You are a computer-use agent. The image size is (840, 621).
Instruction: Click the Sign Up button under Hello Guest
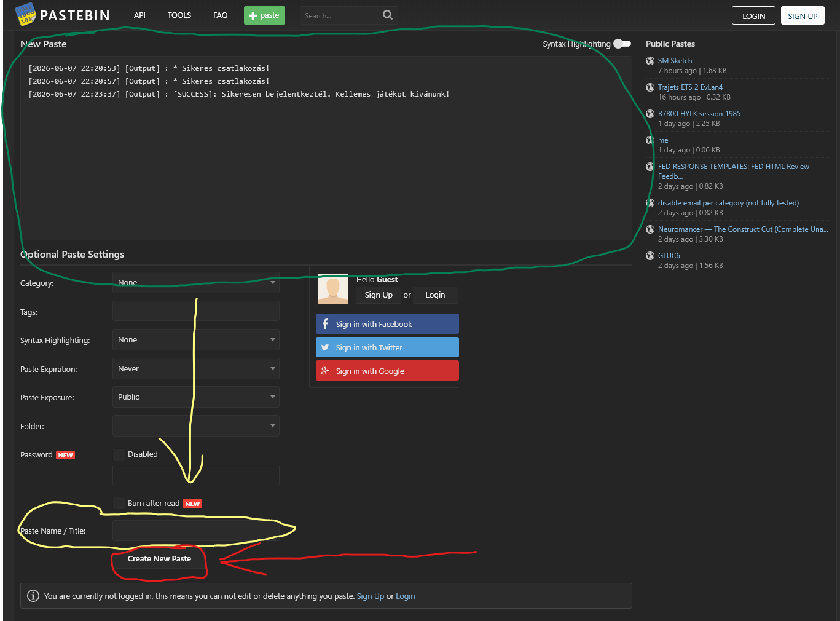coord(379,295)
